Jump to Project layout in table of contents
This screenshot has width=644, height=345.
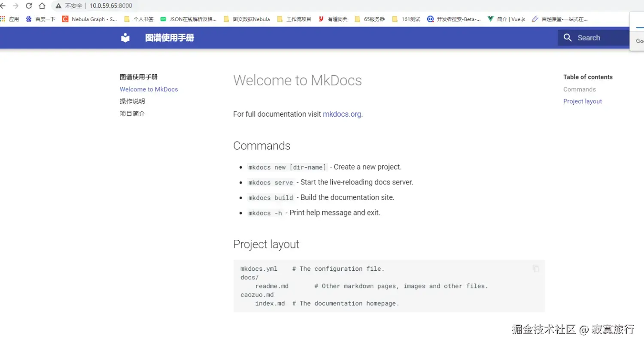tap(583, 101)
